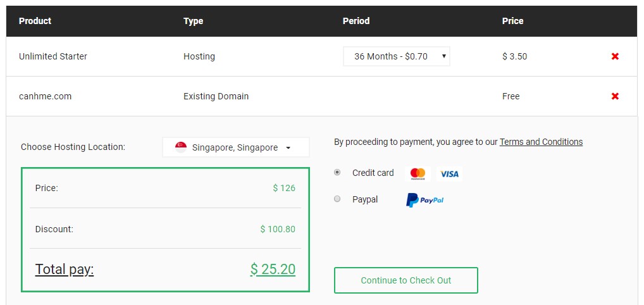
Task: Click the Singapore flag icon
Action: pyautogui.click(x=181, y=147)
